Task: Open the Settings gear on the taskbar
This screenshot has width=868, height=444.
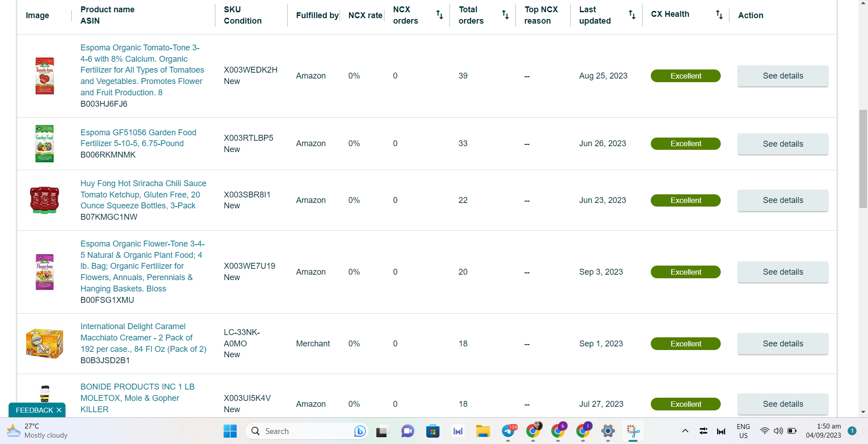Action: coord(608,431)
